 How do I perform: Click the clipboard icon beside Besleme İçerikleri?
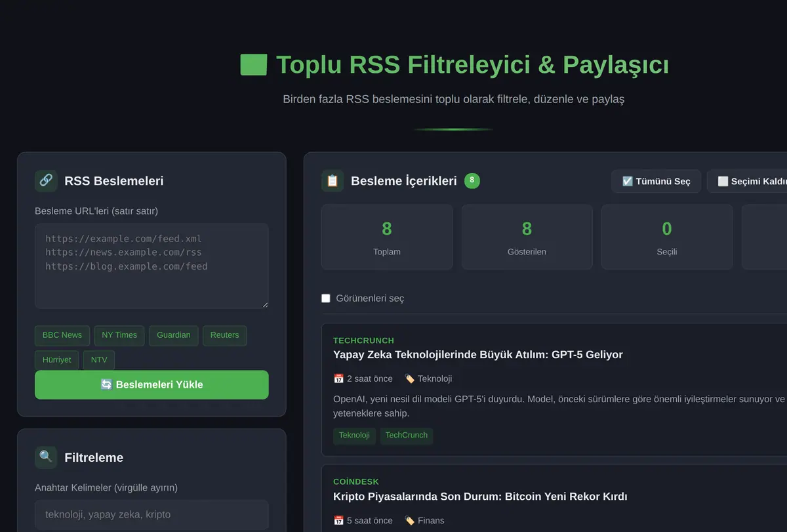pos(333,181)
